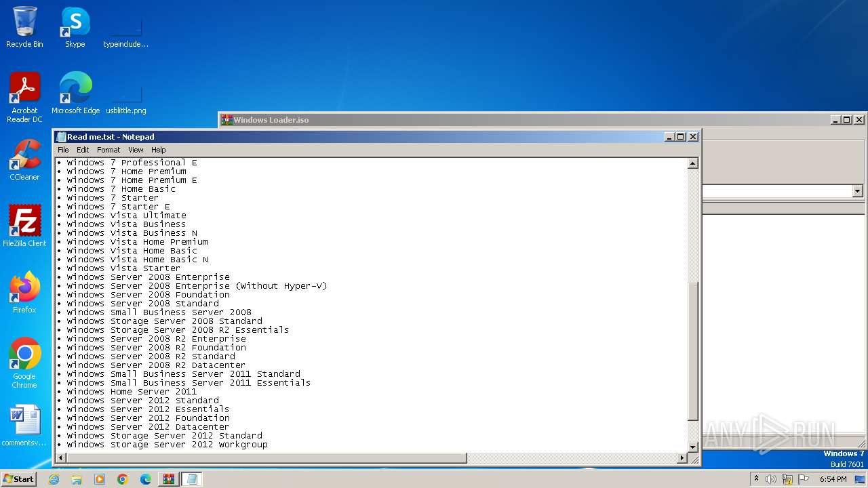Click line 'Windows 7 Starter E'
The image size is (868, 488).
(x=118, y=207)
